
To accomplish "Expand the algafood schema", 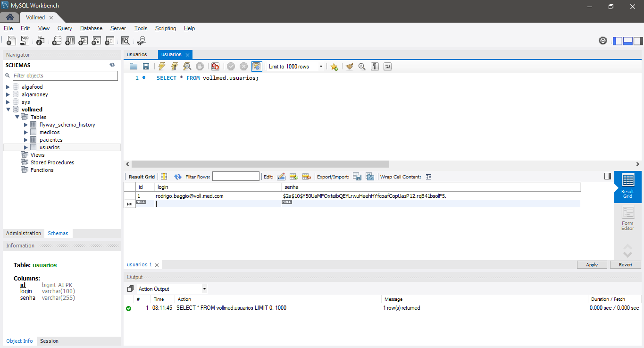I will click(8, 87).
